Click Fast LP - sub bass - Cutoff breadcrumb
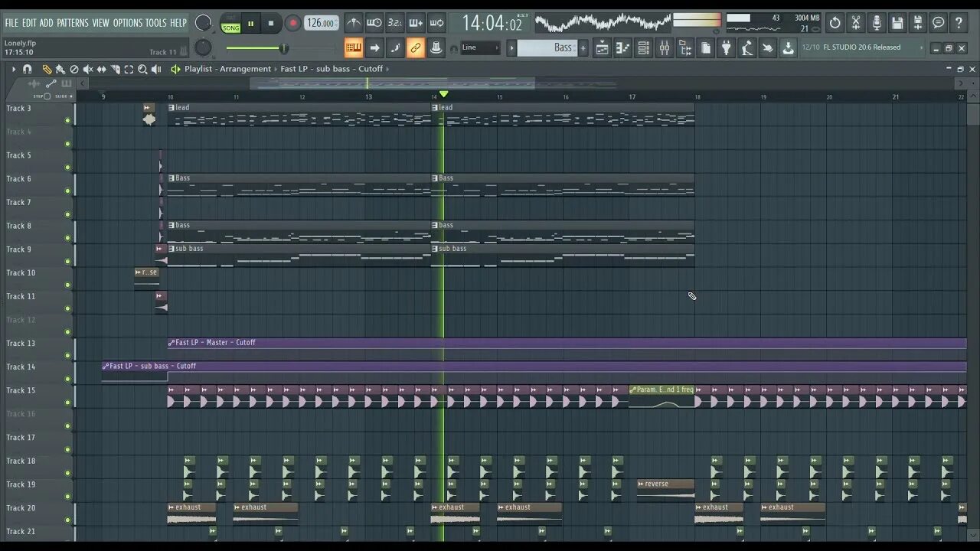 pos(332,69)
